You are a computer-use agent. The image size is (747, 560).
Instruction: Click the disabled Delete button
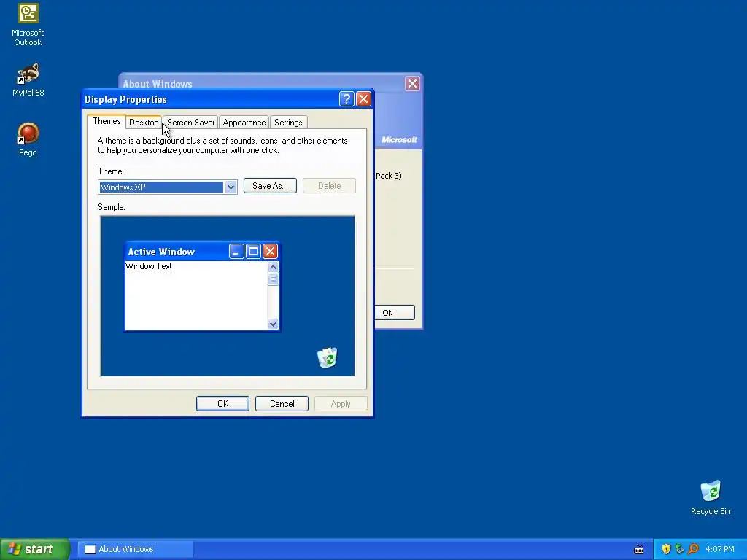tap(329, 186)
